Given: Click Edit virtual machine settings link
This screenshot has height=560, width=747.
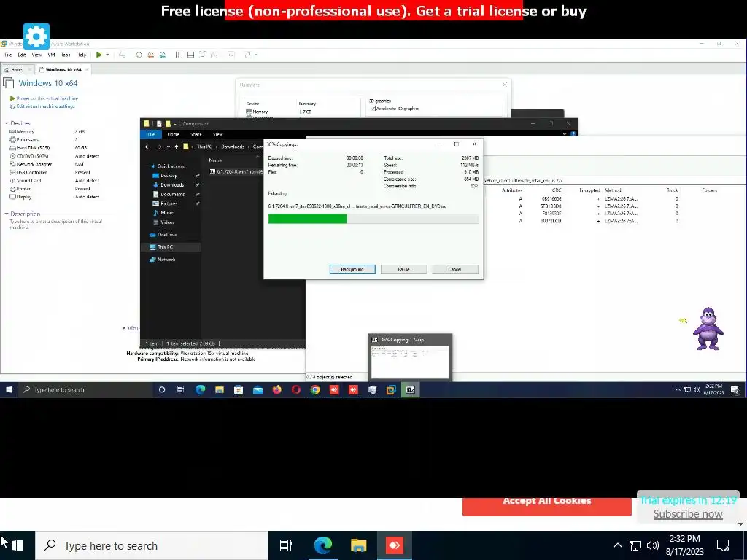Looking at the screenshot, I should (45, 106).
